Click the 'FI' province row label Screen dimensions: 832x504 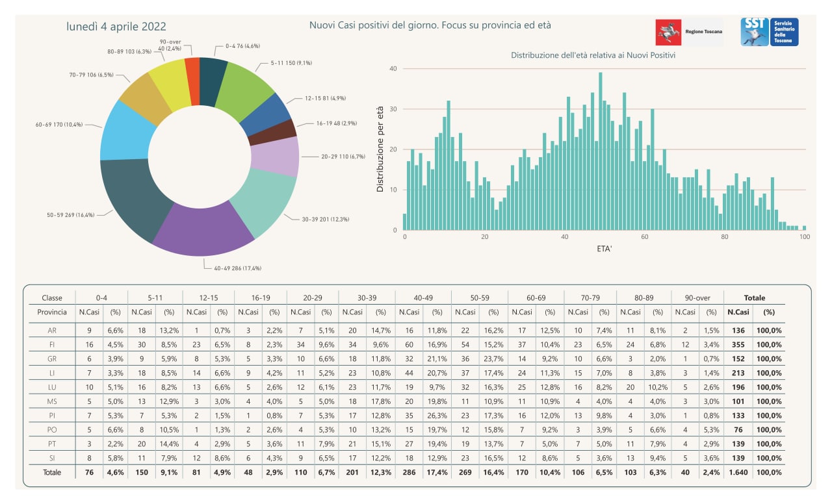click(51, 345)
